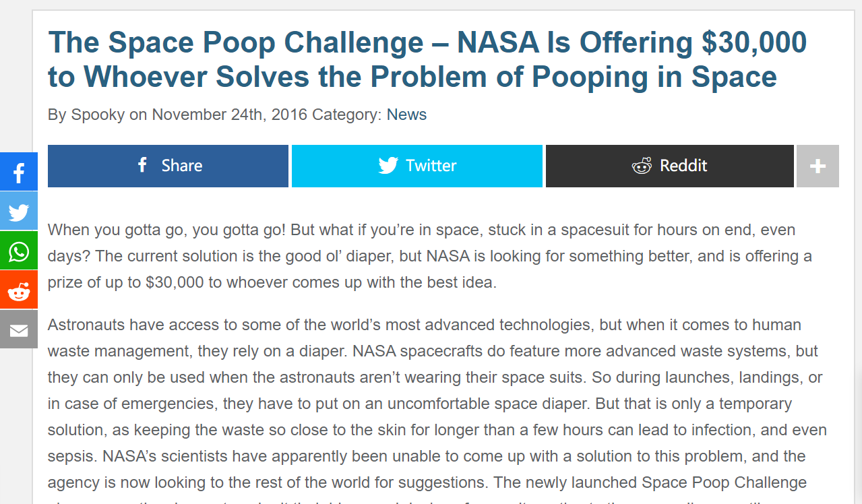Screen dimensions: 862x504
Task: Click 'Space Poop Challenge' phrase in body text
Action: (x=724, y=482)
